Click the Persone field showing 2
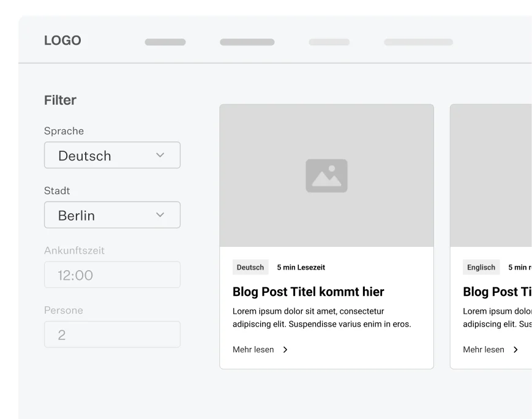 [112, 334]
